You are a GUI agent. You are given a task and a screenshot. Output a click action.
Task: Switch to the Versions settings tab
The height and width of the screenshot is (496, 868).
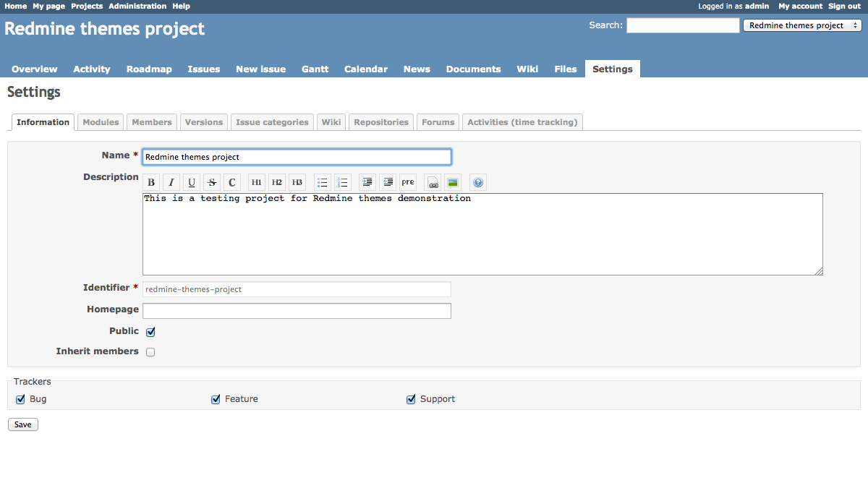point(204,122)
